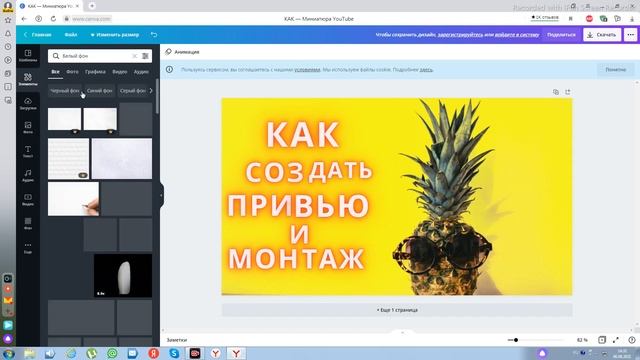Click the zoom percentage value

[582, 340]
